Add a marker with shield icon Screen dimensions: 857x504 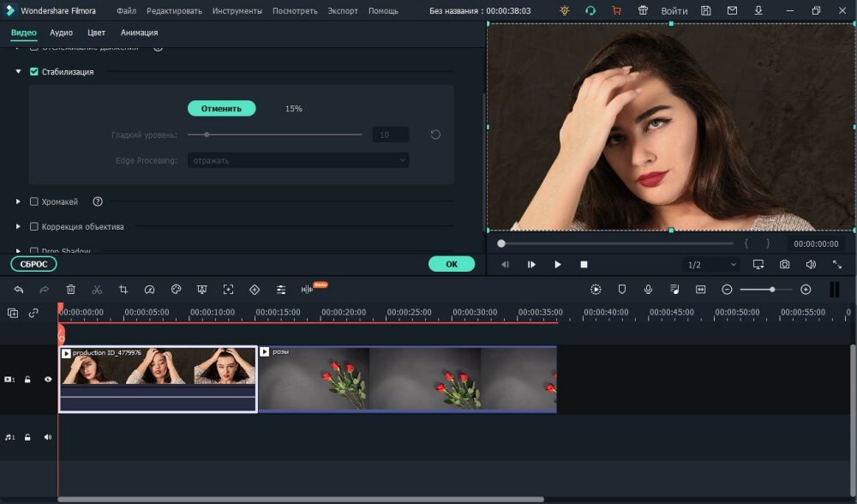click(622, 290)
